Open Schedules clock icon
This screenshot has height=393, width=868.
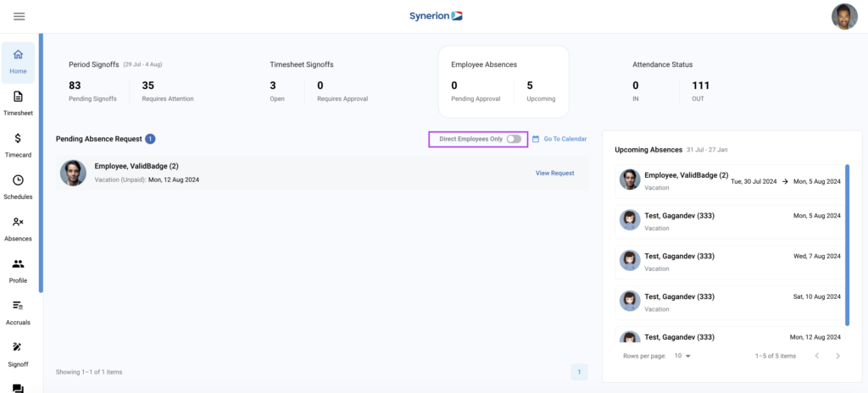click(x=19, y=180)
